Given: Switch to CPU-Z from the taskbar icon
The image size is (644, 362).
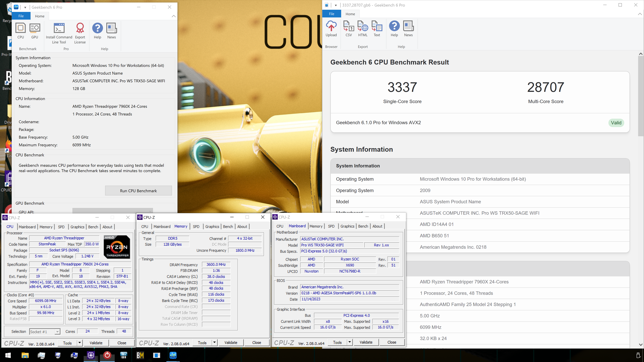Looking at the screenshot, I should (91, 355).
